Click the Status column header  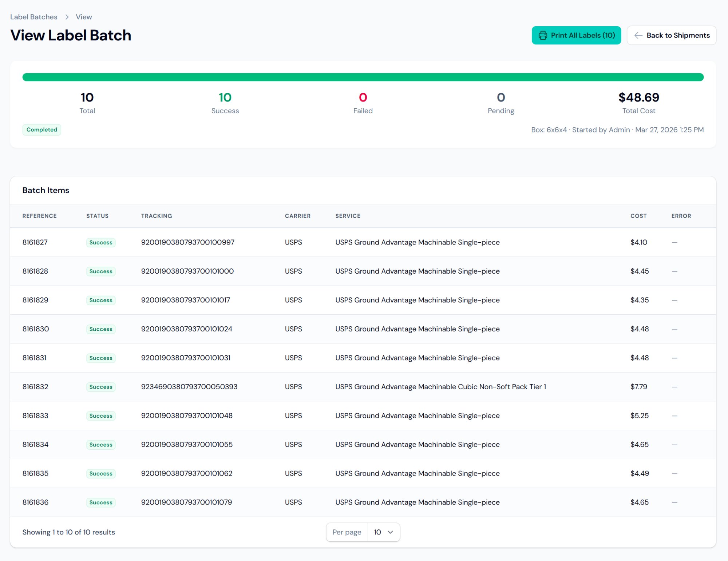pos(97,216)
